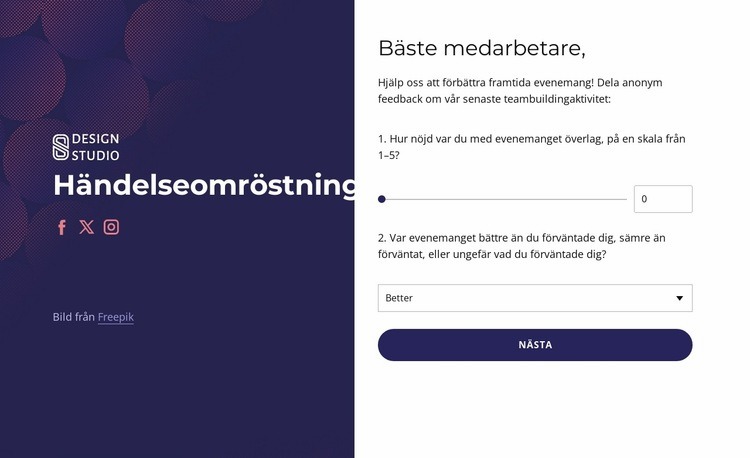Click the far right end of slider track
This screenshot has height=458, width=750.
[x=625, y=199]
